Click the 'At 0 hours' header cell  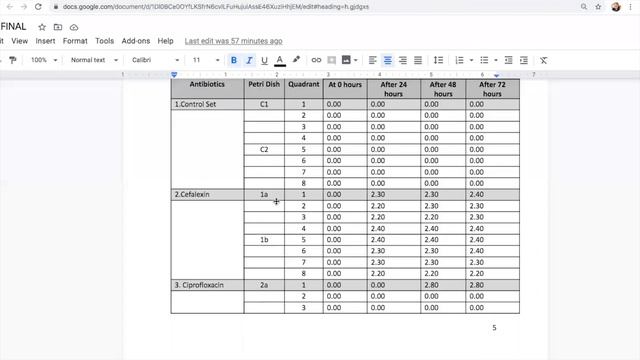[345, 89]
